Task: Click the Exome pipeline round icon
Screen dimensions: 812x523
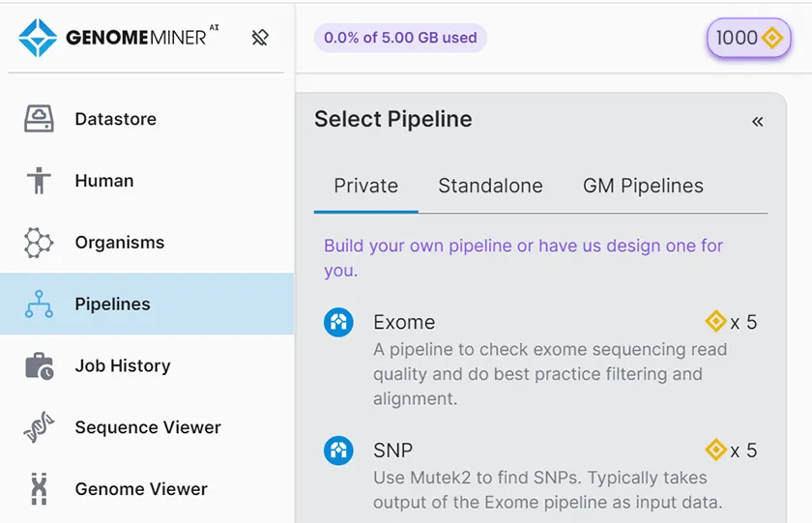Action: coord(338,322)
